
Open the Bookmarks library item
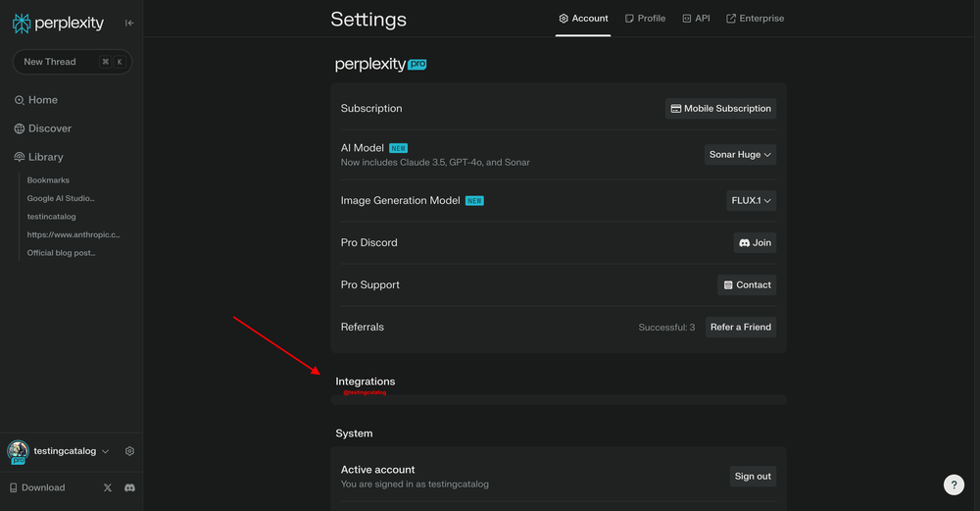click(x=48, y=180)
